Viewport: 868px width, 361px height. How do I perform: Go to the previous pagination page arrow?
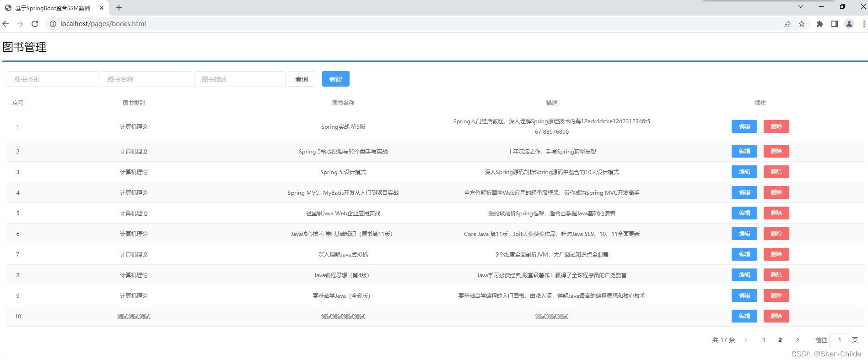(746, 340)
